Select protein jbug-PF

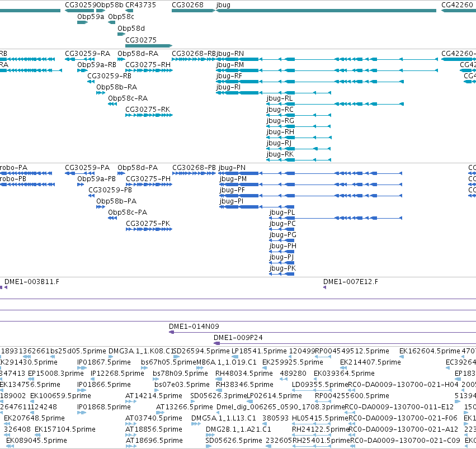pos(310,196)
